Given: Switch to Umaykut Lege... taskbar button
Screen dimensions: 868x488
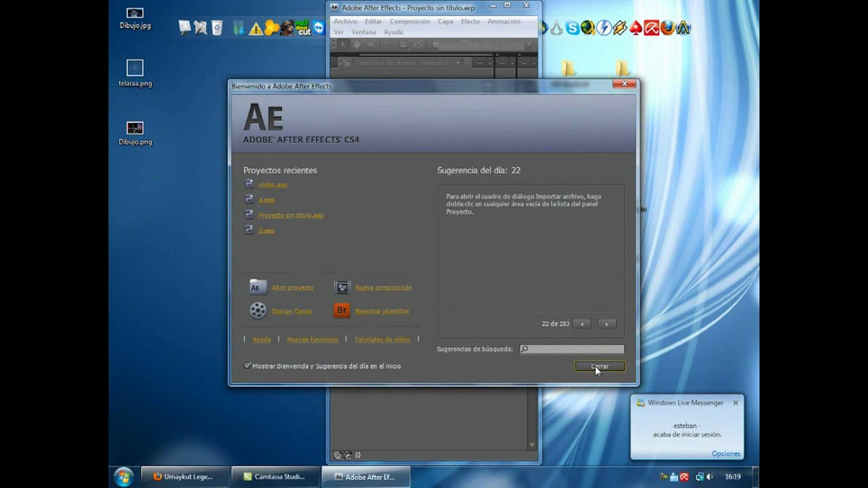Looking at the screenshot, I should 184,476.
